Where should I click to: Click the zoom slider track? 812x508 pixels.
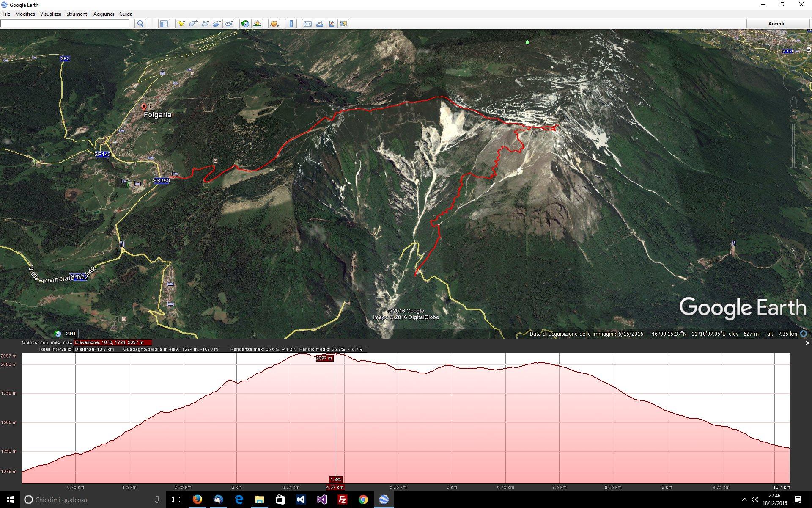tap(793, 146)
